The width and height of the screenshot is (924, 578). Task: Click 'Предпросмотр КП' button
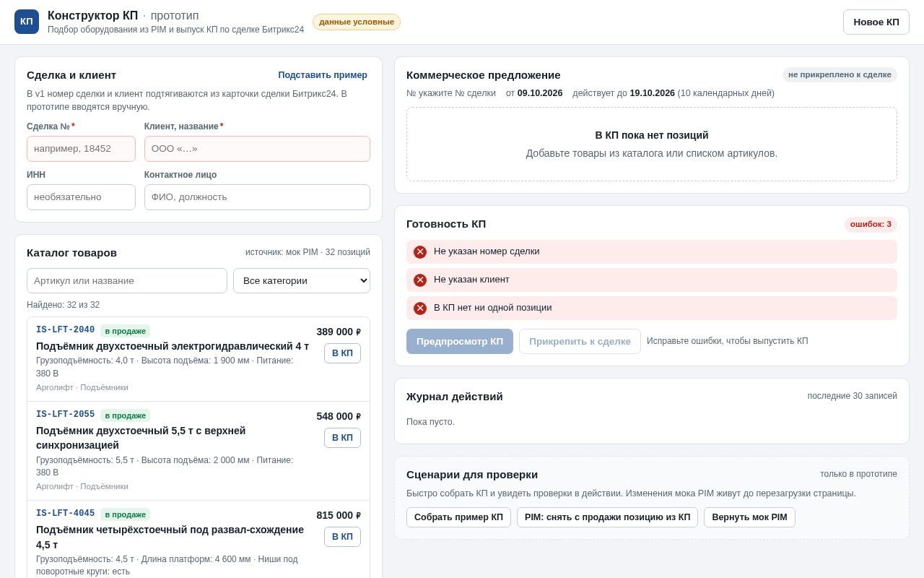[460, 342]
